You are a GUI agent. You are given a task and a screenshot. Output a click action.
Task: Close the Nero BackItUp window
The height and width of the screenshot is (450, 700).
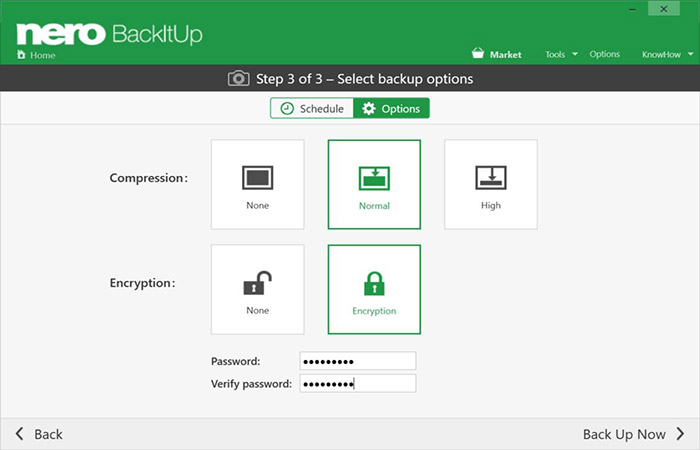pos(664,9)
